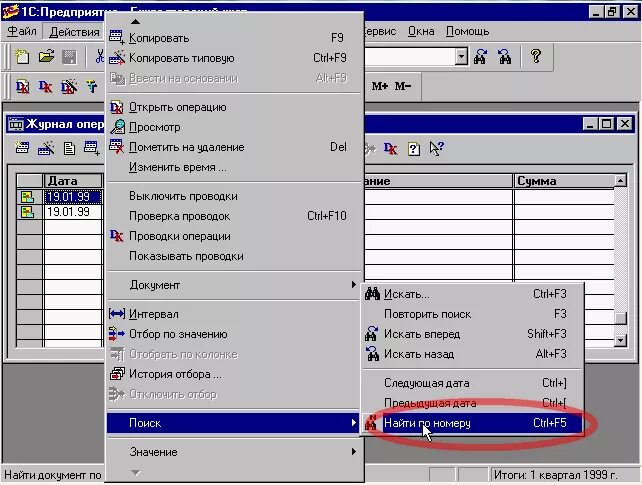Expand the Документ submenu
Viewport: 642px width, 485px height.
click(235, 285)
